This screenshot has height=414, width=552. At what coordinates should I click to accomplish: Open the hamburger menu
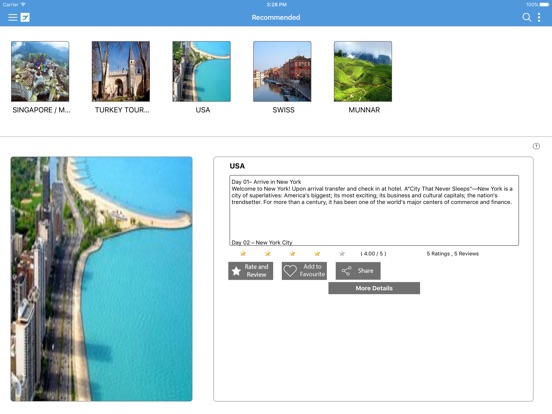13,17
